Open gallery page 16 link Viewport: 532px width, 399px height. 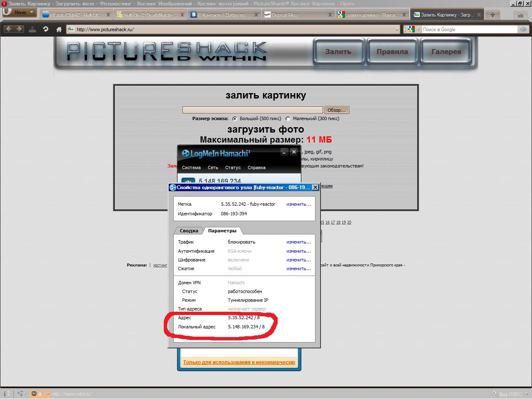point(328,222)
